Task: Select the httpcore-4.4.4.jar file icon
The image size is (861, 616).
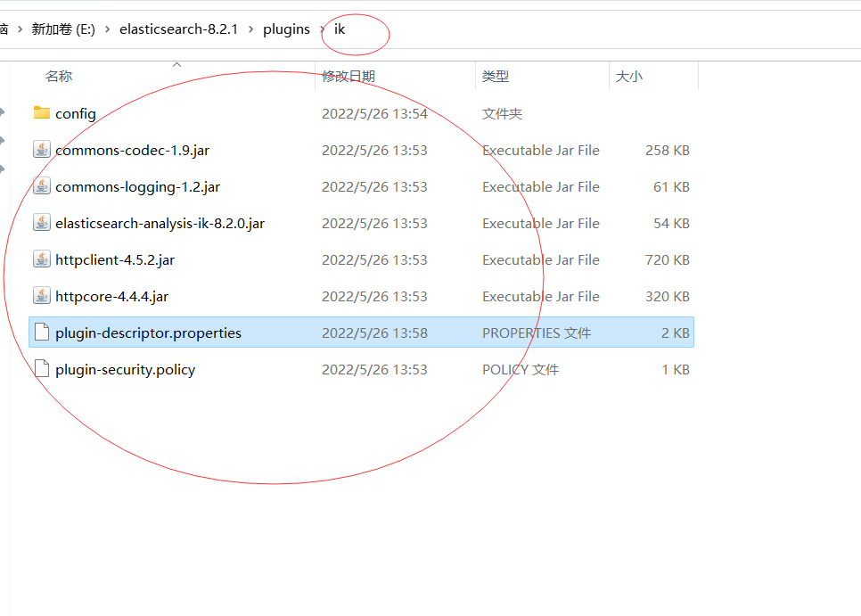Action: pos(42,296)
